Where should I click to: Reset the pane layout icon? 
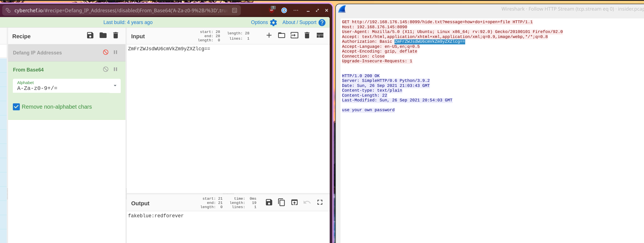pyautogui.click(x=320, y=35)
